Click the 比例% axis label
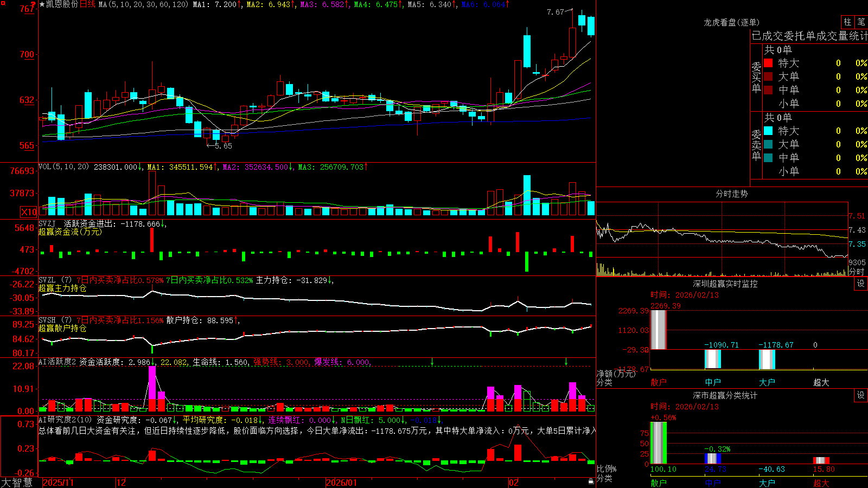Screen dimensions: 868x488 pyautogui.click(x=607, y=468)
